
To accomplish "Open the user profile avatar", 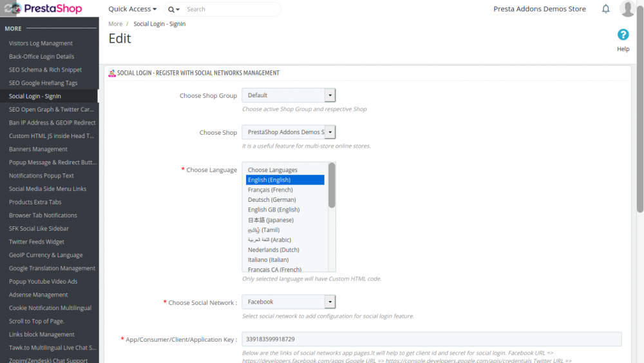I will [627, 8].
